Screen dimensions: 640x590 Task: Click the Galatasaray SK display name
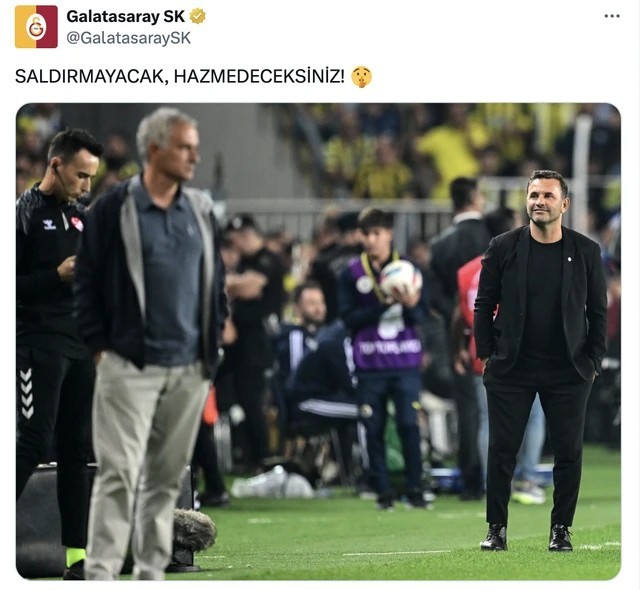126,16
